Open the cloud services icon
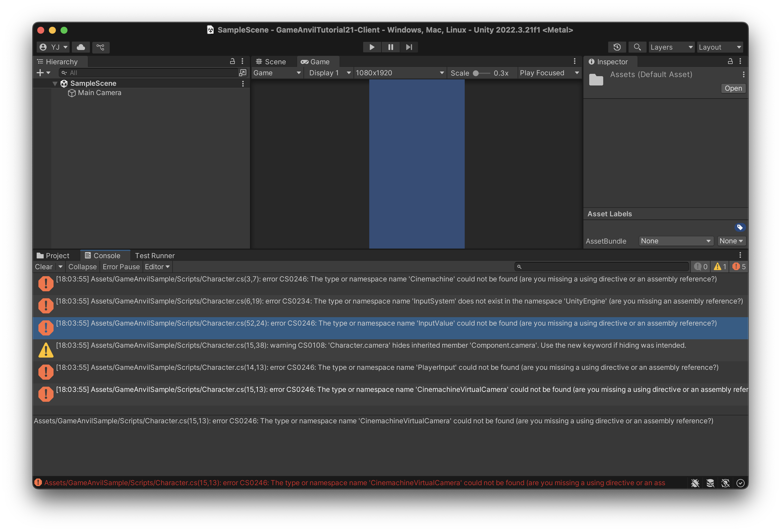 [81, 47]
